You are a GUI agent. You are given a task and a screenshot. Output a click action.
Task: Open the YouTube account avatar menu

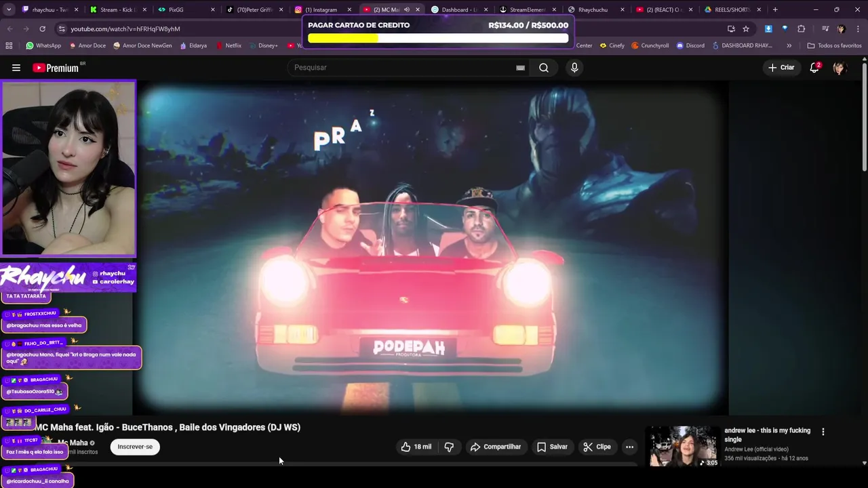[839, 68]
